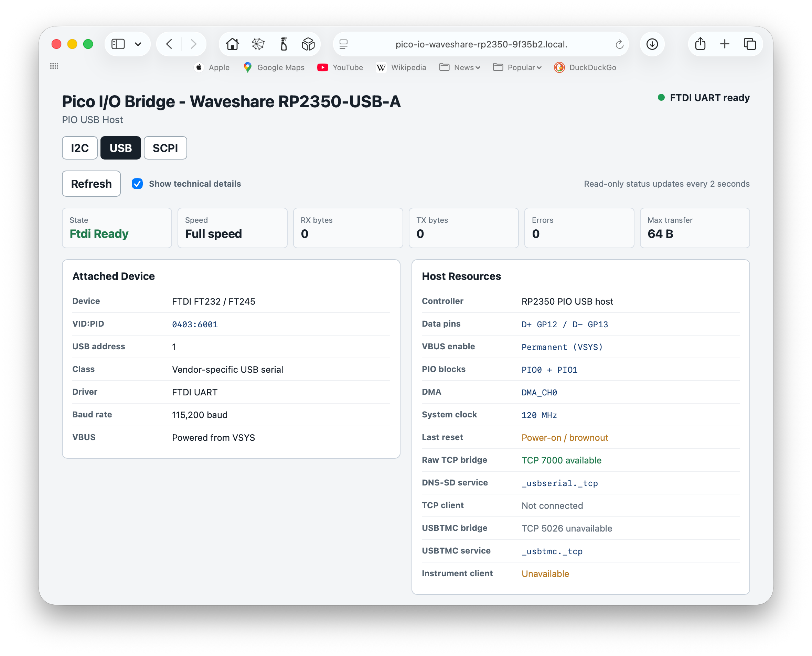Switch to the SCPI tab

tap(165, 148)
